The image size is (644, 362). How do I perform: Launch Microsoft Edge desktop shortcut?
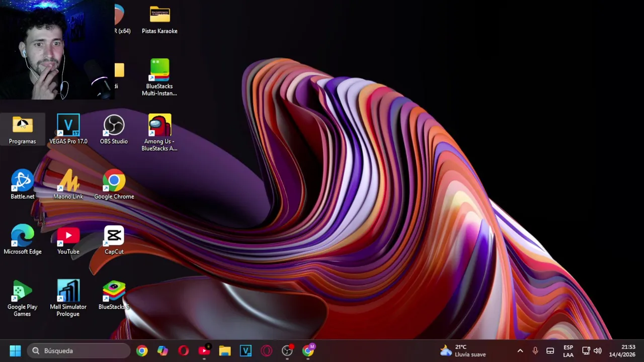[x=22, y=240]
